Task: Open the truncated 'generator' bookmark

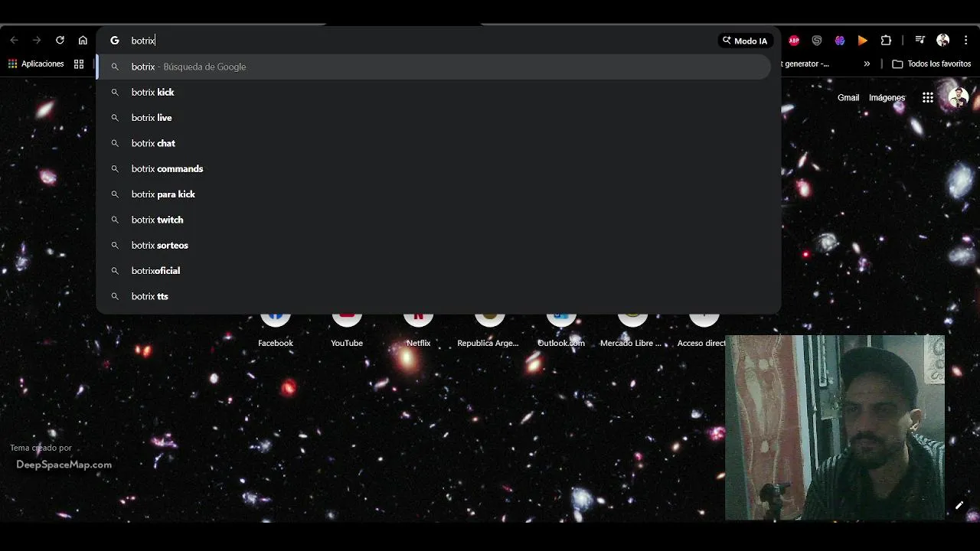Action: click(x=805, y=64)
